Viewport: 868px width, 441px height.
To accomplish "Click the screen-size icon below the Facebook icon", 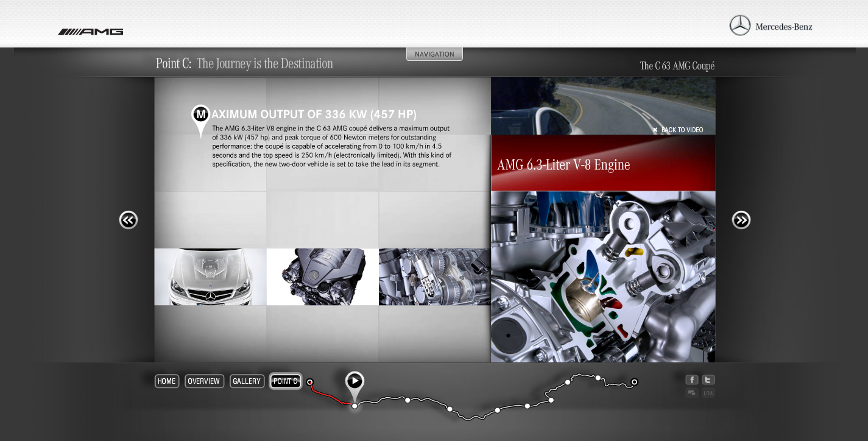I will [691, 393].
